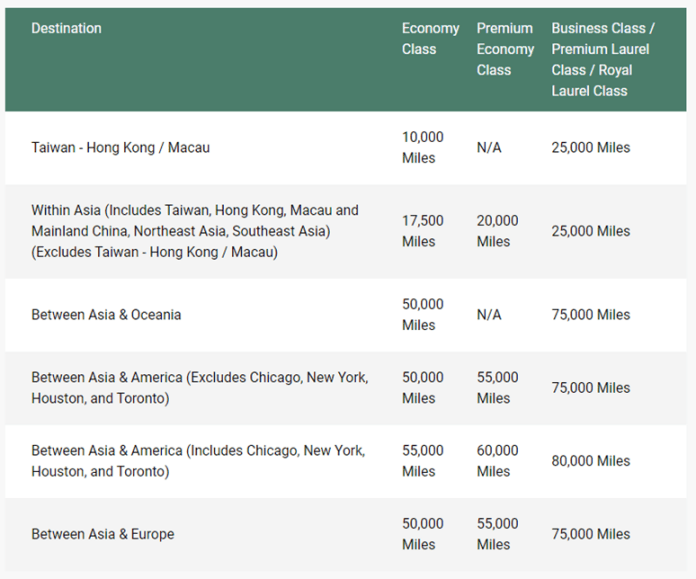Click 75,000 Miles in the Oceania row
Viewport: 696px width, 579px height.
(x=591, y=315)
